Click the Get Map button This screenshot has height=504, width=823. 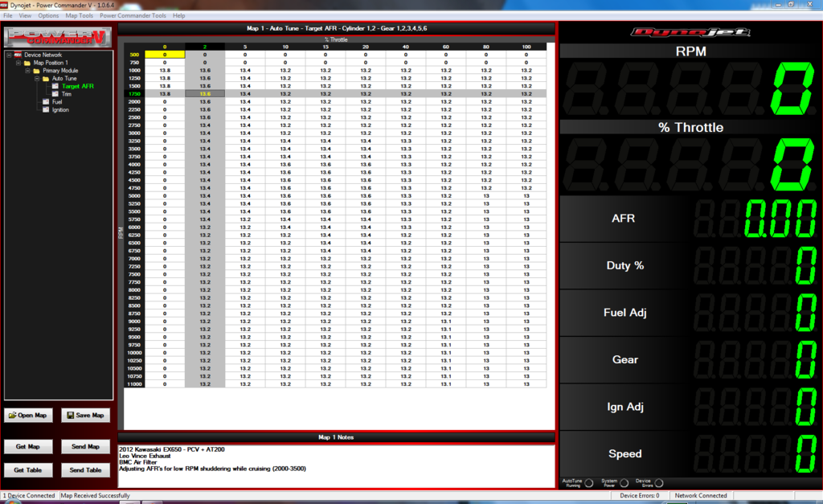(28, 447)
